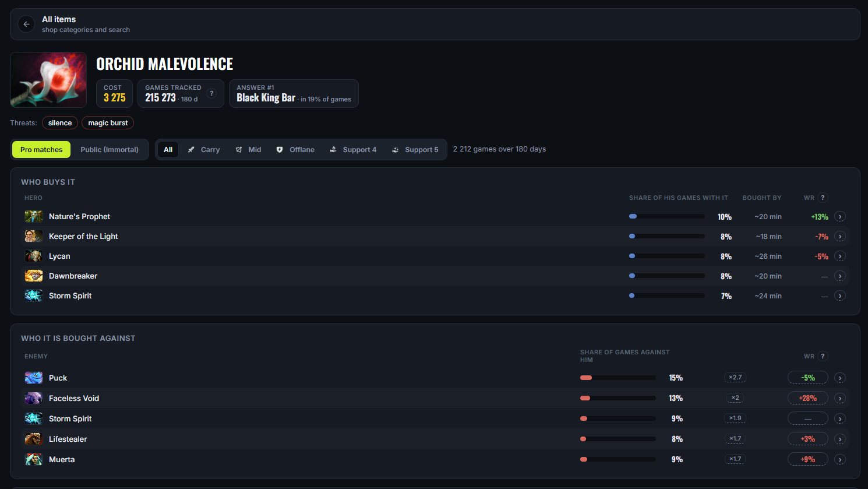Click the ×2 multiplier for Faceless Void

coord(735,398)
